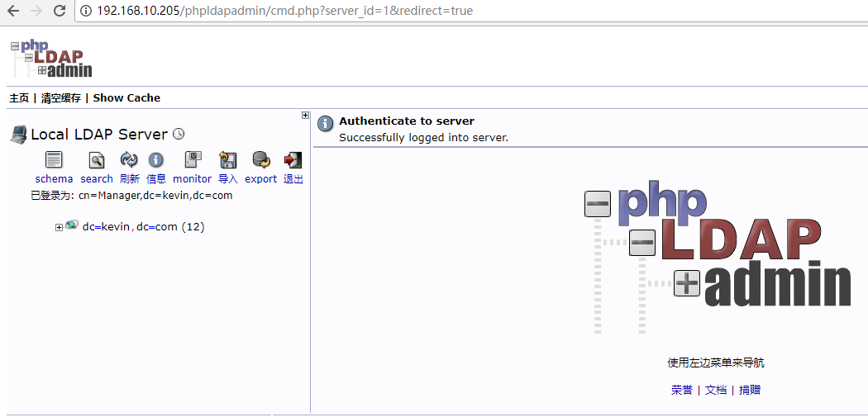Click the 已登录为 cn=Manager login text
The height and width of the screenshot is (417, 868).
131,196
